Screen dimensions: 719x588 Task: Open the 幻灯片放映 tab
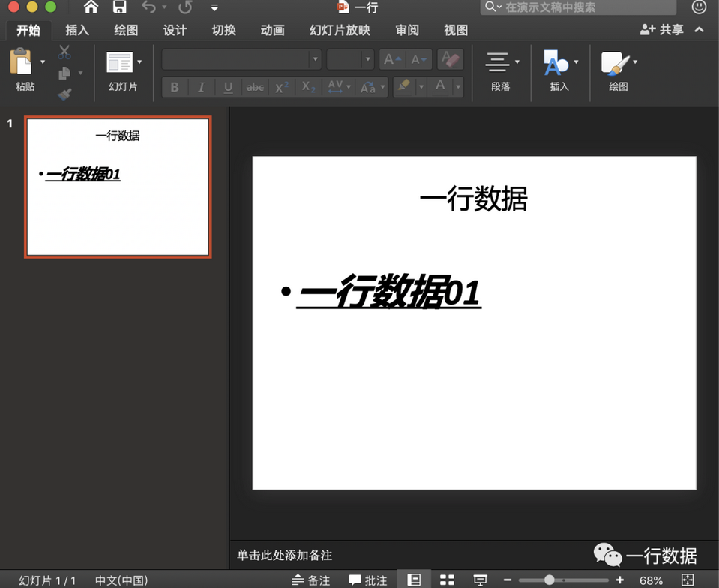pos(340,30)
